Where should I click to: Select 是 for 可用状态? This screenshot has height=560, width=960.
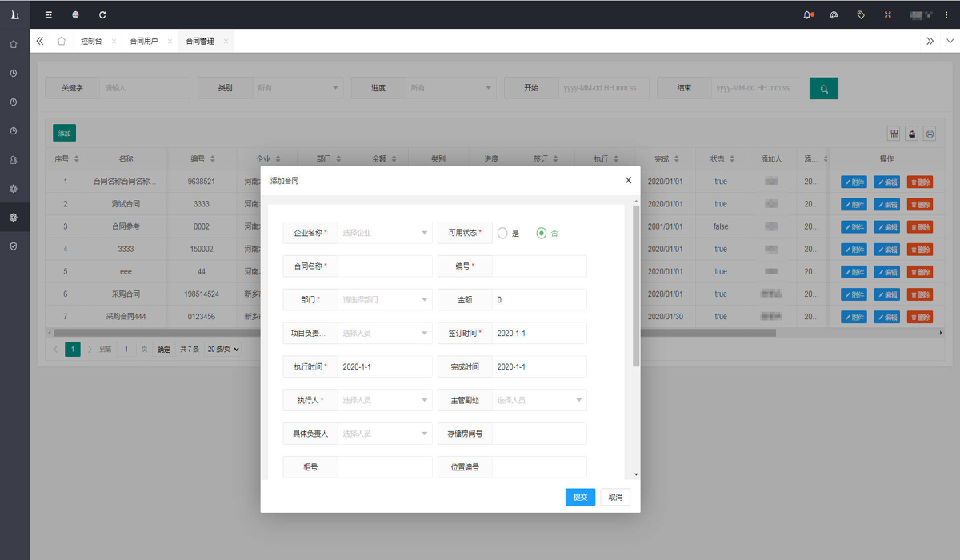tap(502, 233)
